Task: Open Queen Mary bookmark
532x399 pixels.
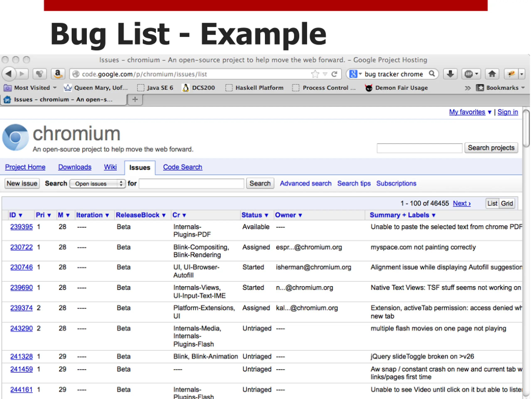Action: point(96,88)
